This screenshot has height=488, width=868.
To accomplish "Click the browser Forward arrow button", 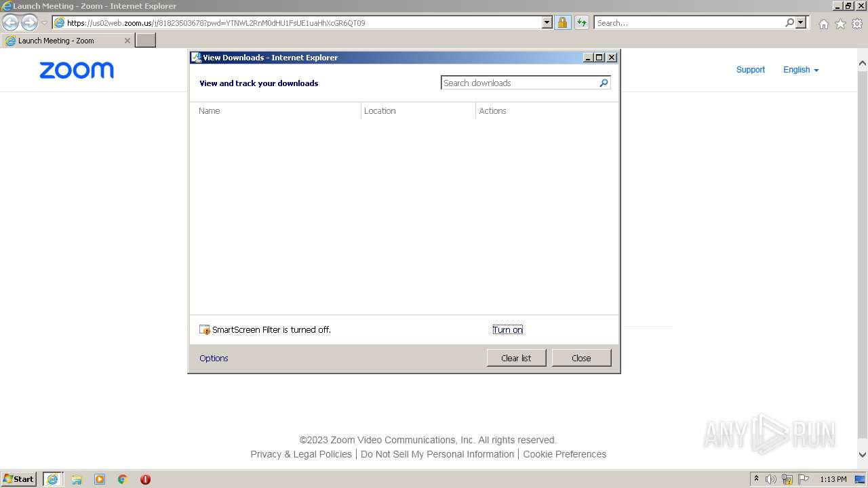I will (x=29, y=22).
